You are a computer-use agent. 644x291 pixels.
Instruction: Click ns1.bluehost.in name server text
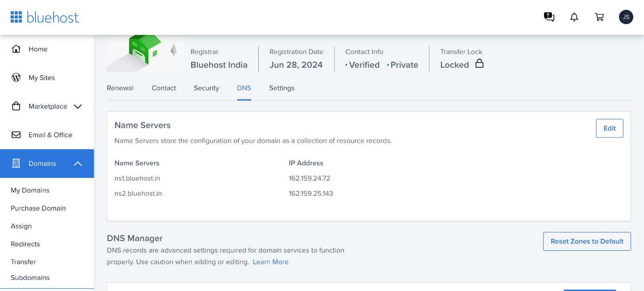point(137,178)
